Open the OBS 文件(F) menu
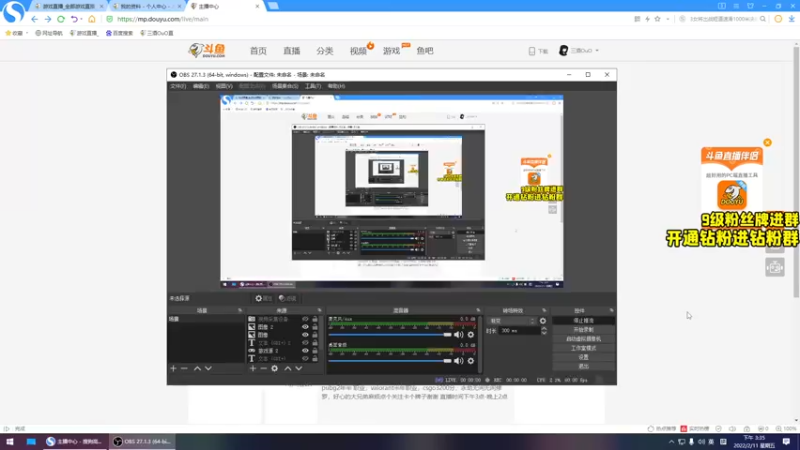800x450 pixels. pos(178,86)
